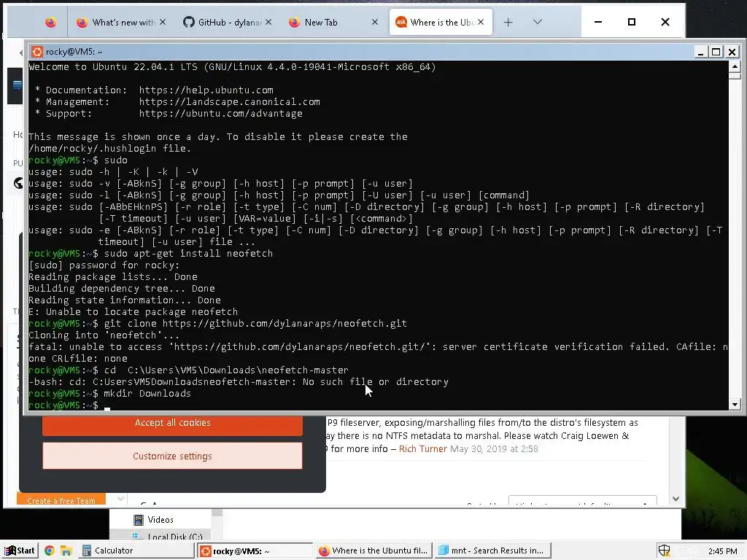Click the 2:45 PM system clock
Viewport: 747px width, 560px height.
click(722, 551)
